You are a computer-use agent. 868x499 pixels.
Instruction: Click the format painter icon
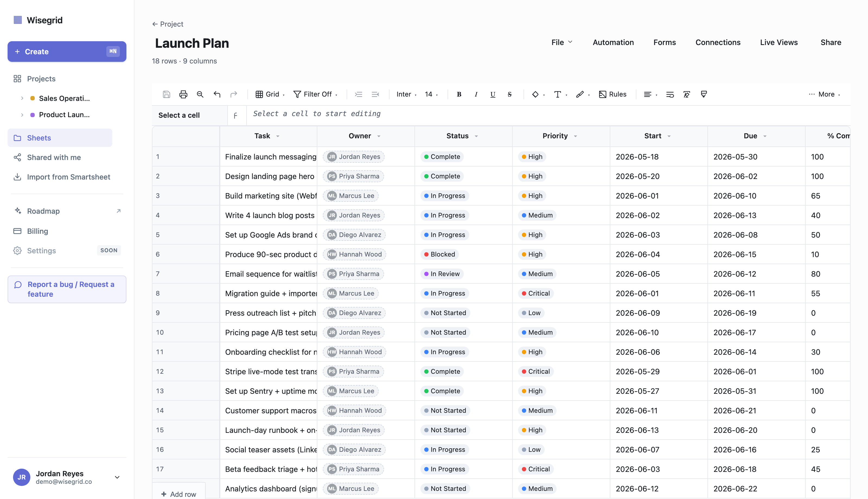click(704, 94)
